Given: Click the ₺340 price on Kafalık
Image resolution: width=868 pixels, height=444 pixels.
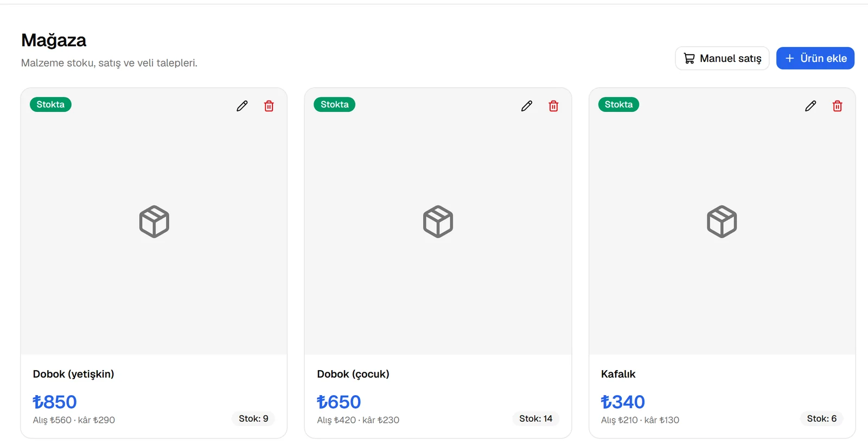Looking at the screenshot, I should [x=623, y=402].
